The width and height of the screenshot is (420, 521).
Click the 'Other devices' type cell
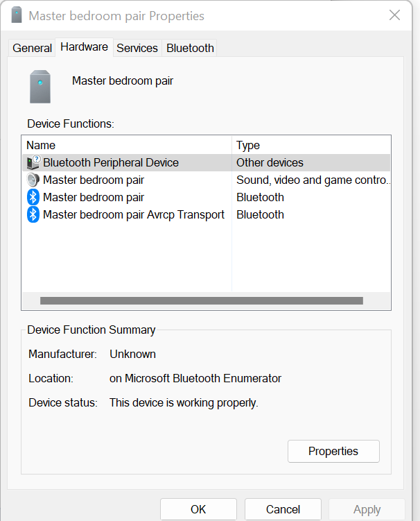coord(270,162)
